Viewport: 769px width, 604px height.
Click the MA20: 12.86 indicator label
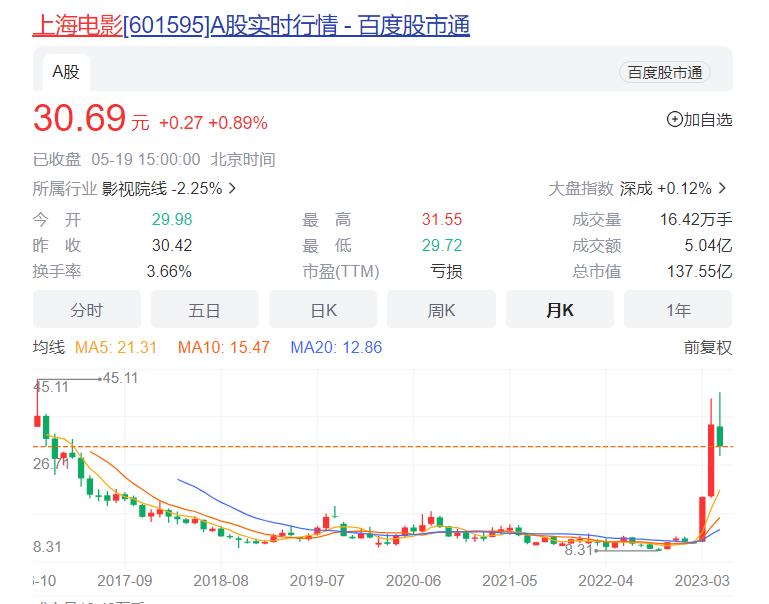click(336, 348)
